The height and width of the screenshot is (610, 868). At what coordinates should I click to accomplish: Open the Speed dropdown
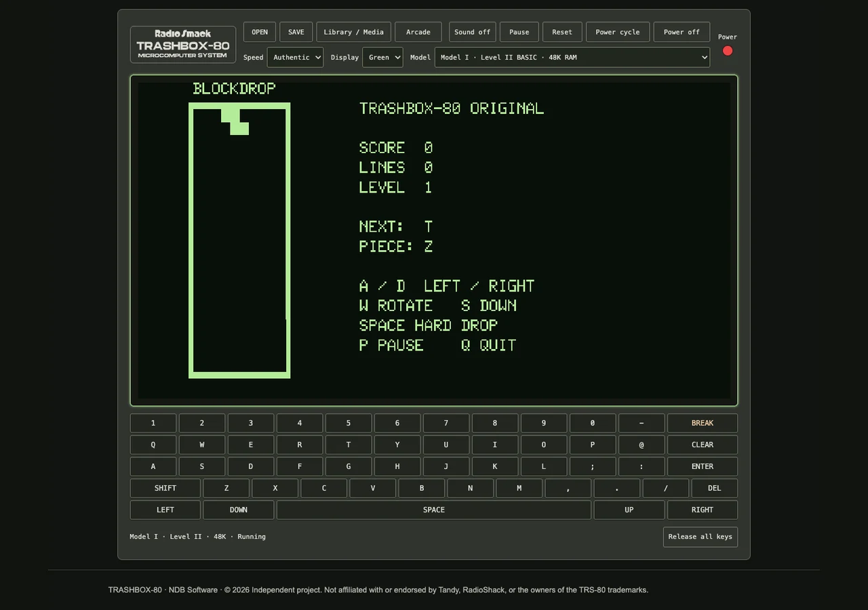pyautogui.click(x=295, y=57)
